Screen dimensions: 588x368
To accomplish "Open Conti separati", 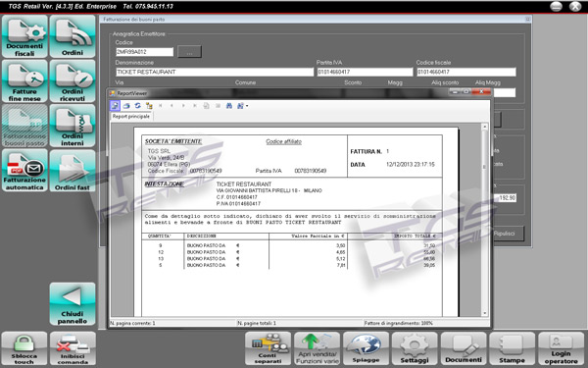I will tap(268, 348).
